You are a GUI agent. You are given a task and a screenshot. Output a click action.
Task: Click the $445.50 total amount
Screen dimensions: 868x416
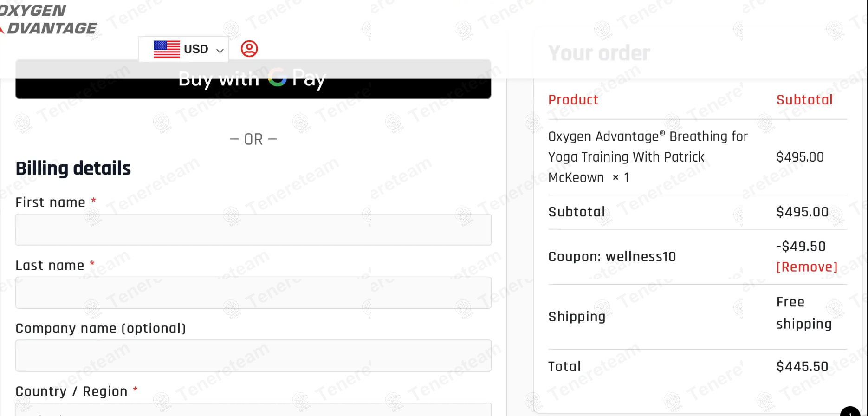802,366
